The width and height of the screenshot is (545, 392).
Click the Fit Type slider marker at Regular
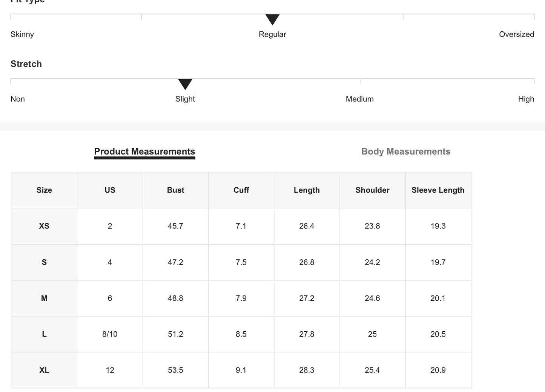point(272,19)
